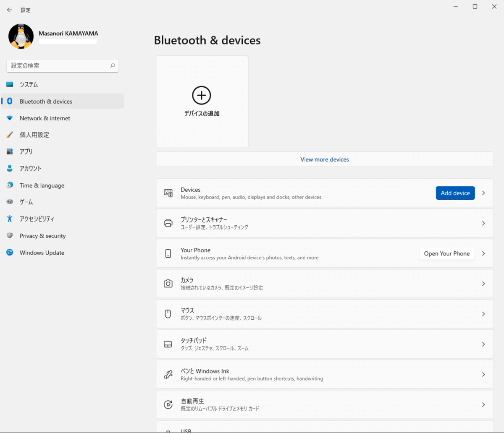Click the camera icon in list
This screenshot has height=433, width=504.
[x=168, y=284]
